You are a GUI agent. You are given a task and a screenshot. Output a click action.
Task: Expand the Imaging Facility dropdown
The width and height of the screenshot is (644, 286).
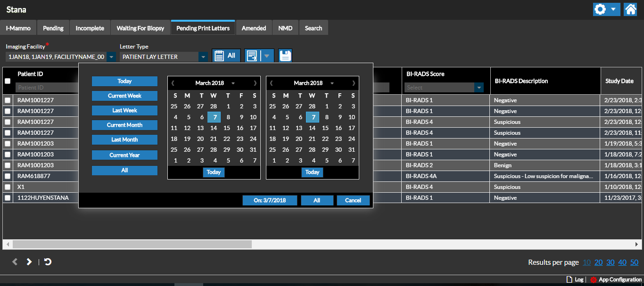click(x=111, y=57)
